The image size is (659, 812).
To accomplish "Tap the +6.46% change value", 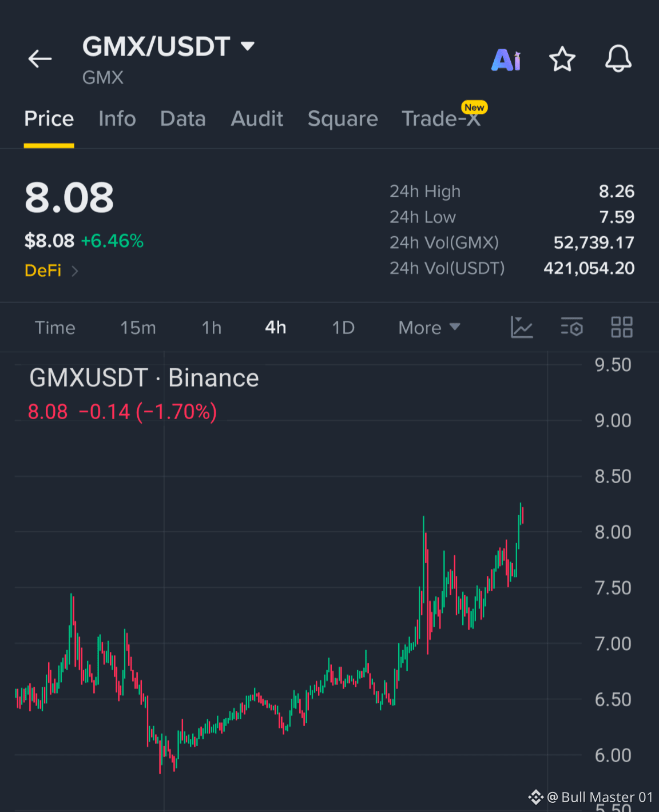I will [112, 241].
